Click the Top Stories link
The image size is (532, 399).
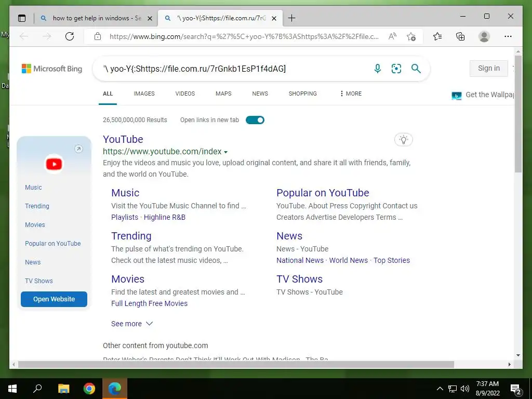392,261
